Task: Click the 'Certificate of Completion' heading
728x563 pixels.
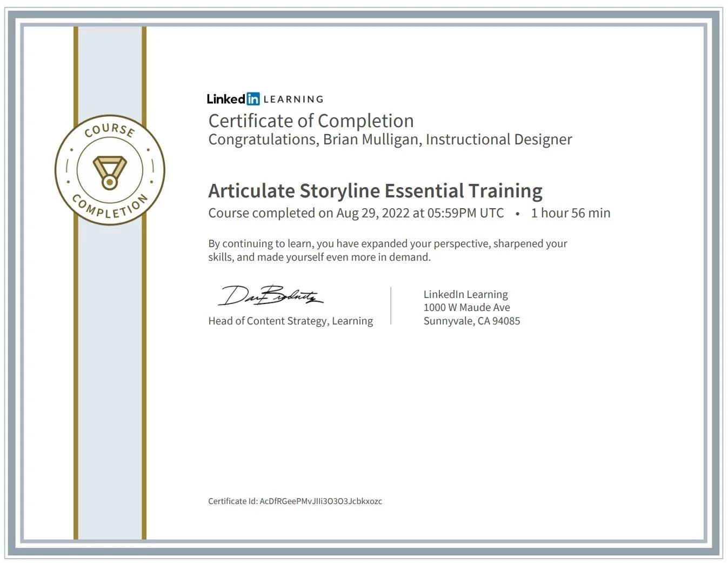Action: pyautogui.click(x=311, y=121)
